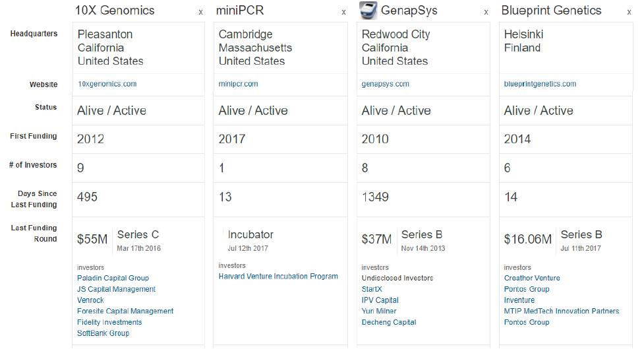
Task: Open blueprintgenetics.com website link
Action: pyautogui.click(x=540, y=84)
